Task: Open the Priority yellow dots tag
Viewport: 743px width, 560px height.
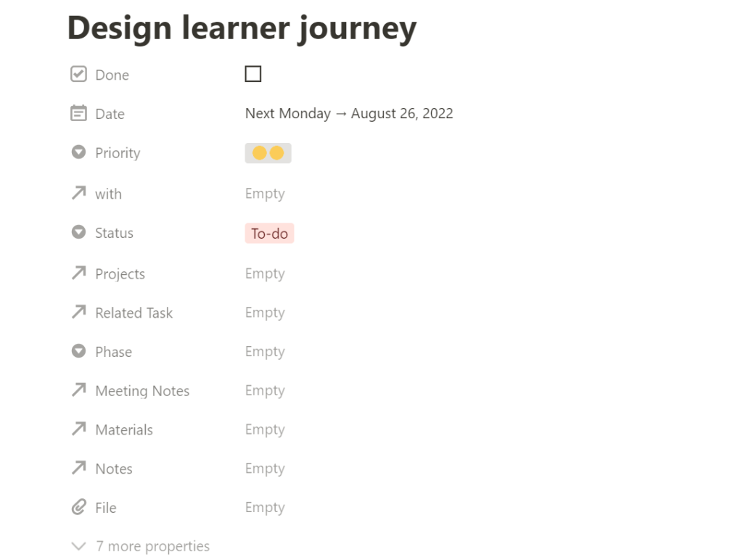Action: 268,153
